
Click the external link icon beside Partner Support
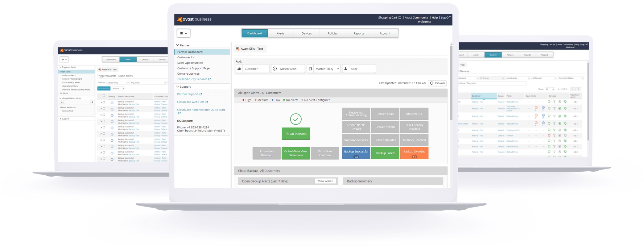point(201,94)
